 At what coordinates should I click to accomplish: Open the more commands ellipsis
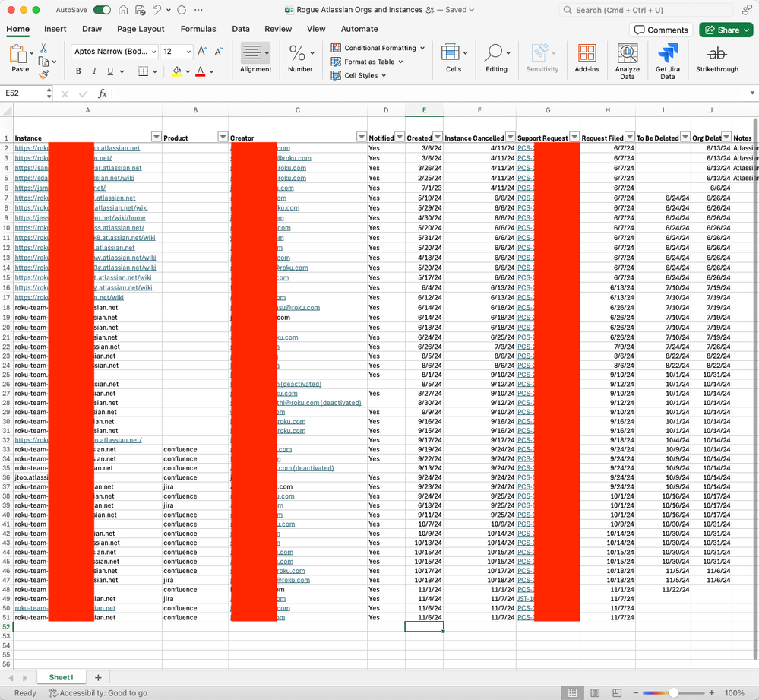point(198,10)
